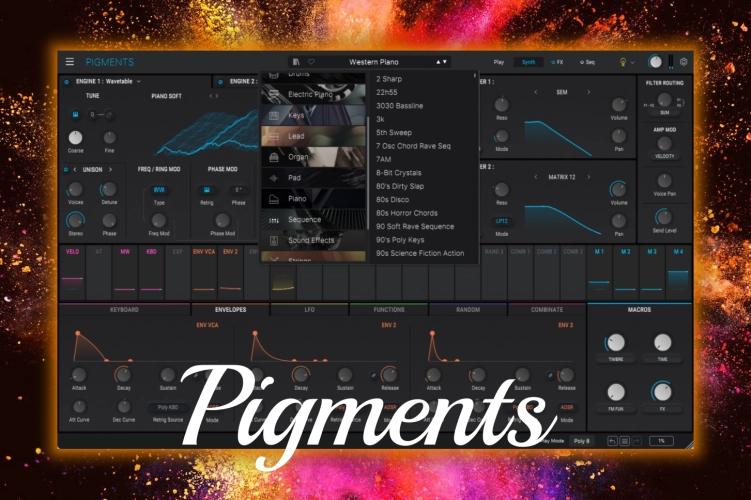Screen dimensions: 751x500
Task: Click the link icon beside tune value
Action: tap(109, 114)
